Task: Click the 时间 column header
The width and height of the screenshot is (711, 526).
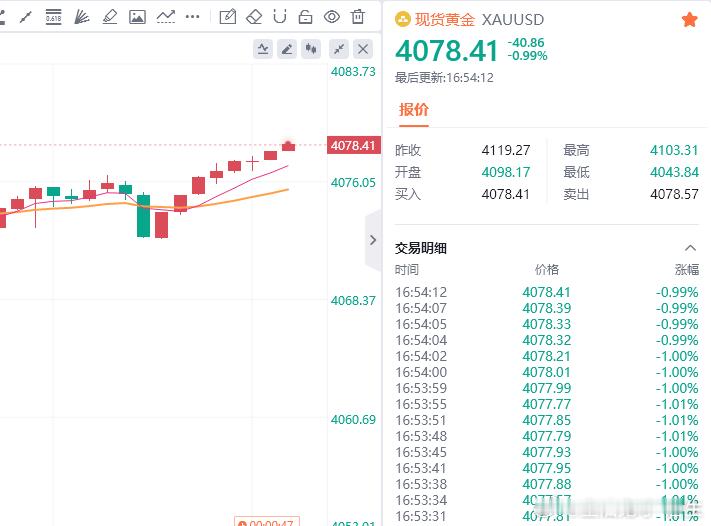Action: click(407, 270)
